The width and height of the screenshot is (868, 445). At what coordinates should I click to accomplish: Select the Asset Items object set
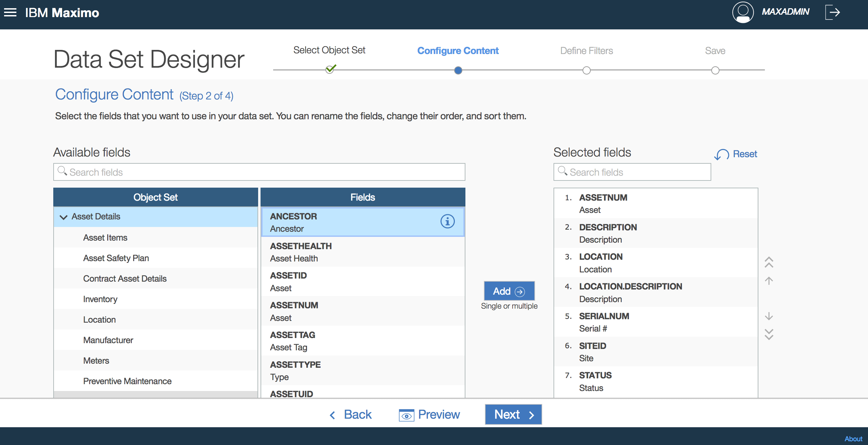[x=156, y=238]
